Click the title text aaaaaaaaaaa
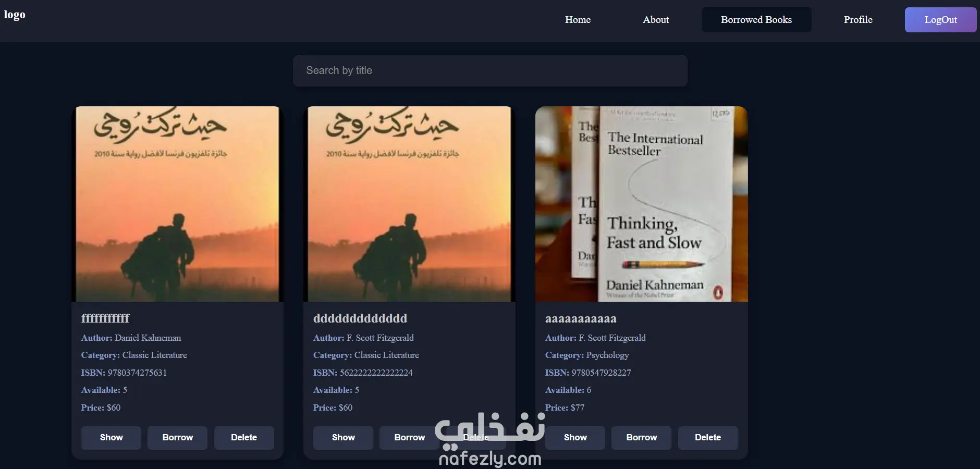This screenshot has width=980, height=469. click(x=581, y=318)
